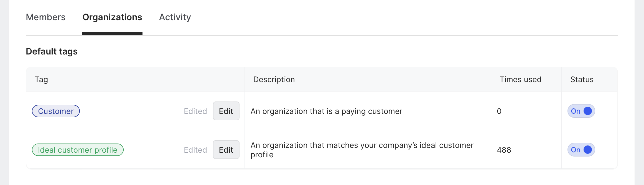Turn off the Customer tag status toggle
Image resolution: width=644 pixels, height=185 pixels.
581,111
